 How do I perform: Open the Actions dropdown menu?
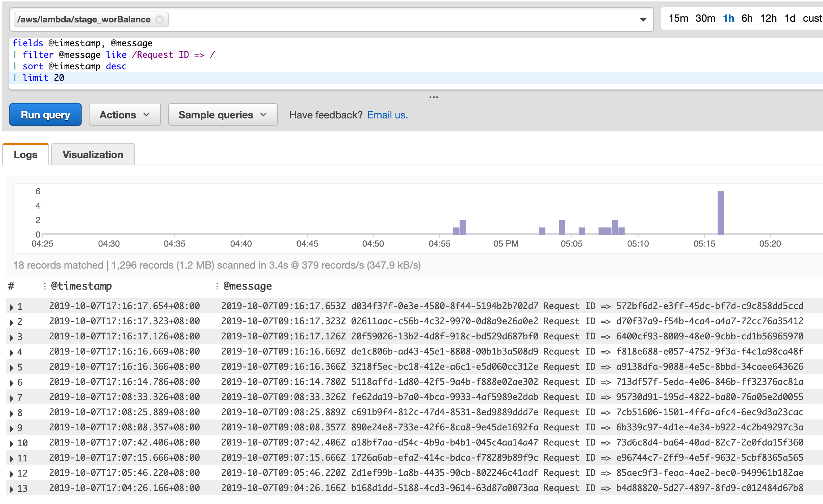125,115
